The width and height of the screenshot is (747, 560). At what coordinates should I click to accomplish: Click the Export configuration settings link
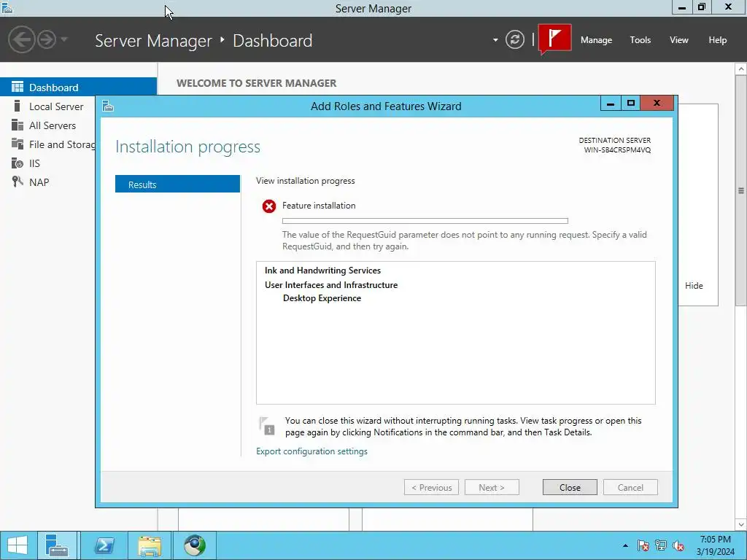(x=311, y=451)
